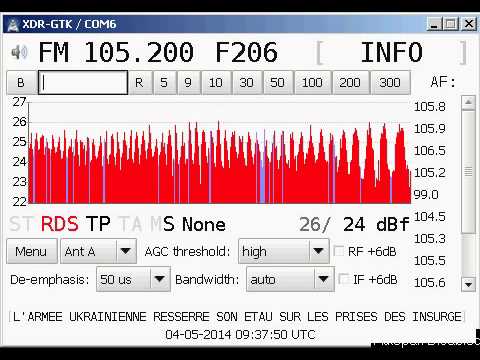Image resolution: width=480 pixels, height=360 pixels.
Task: Select AF frequency 106.5
Action: (430, 151)
